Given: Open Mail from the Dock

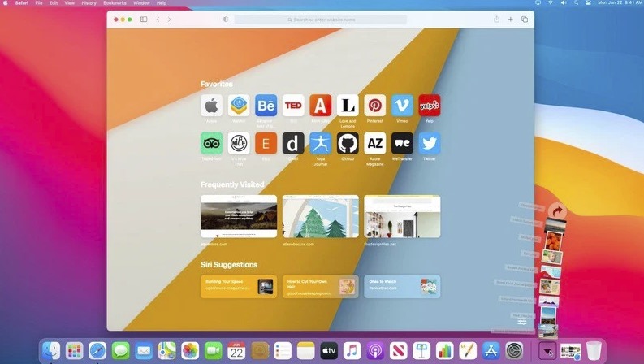Looking at the screenshot, I should (x=144, y=351).
